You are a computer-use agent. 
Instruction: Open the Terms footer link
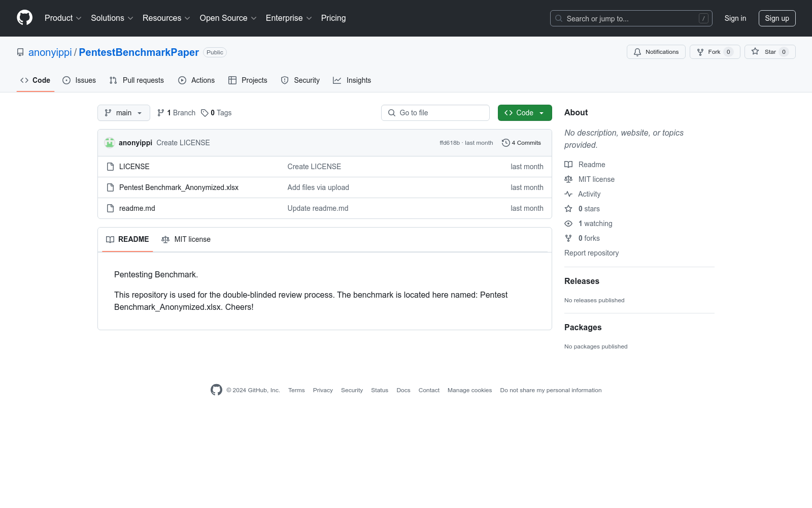[296, 390]
